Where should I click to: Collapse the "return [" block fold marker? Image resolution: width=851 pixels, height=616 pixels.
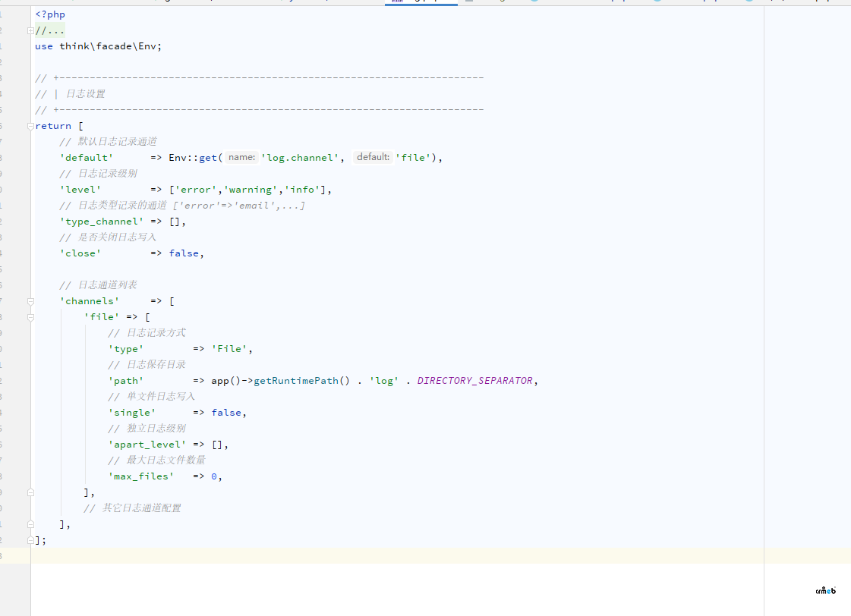pyautogui.click(x=30, y=126)
